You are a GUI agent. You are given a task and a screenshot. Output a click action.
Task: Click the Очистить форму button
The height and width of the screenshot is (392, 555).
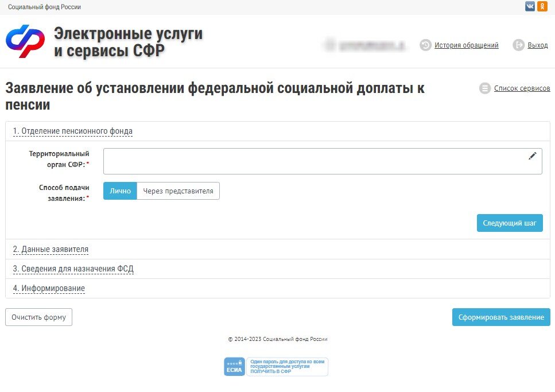[38, 317]
